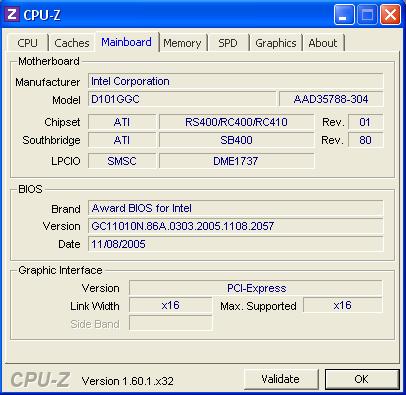Go to the Memory tab
Screen dimensions: 406x395
click(x=182, y=43)
